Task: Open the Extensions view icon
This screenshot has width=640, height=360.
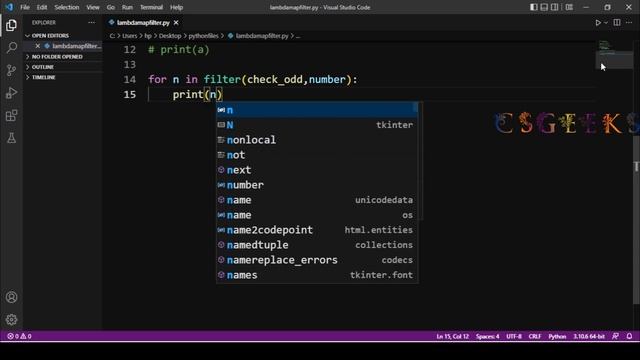Action: [11, 116]
